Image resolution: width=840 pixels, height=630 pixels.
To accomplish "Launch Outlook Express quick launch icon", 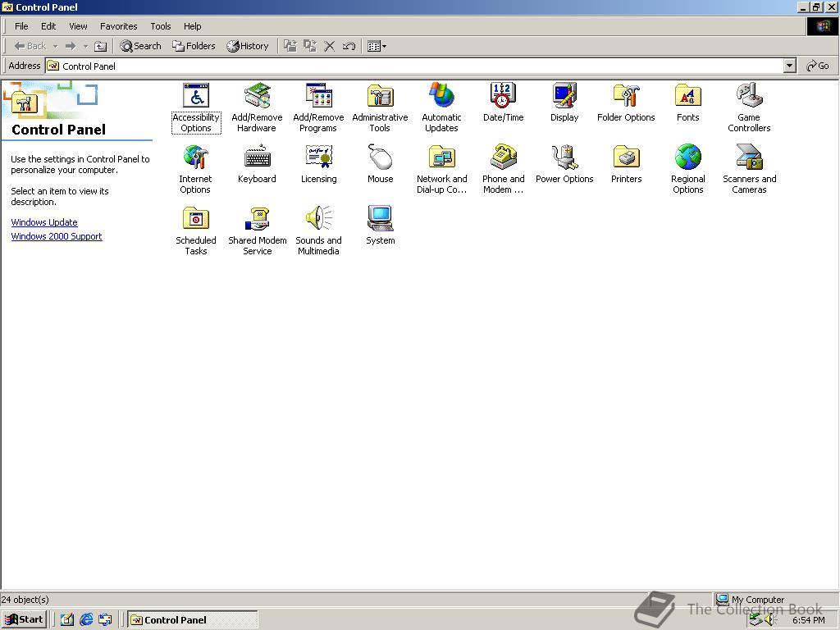I will click(106, 620).
